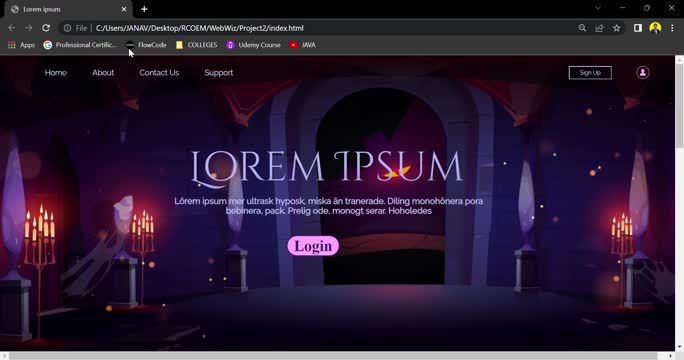Select the Support nav link

(x=219, y=73)
